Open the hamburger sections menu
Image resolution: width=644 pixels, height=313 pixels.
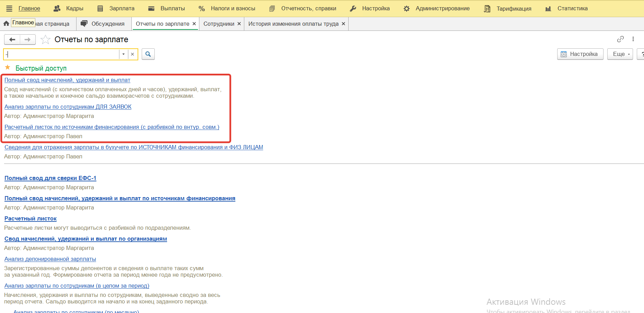click(9, 9)
